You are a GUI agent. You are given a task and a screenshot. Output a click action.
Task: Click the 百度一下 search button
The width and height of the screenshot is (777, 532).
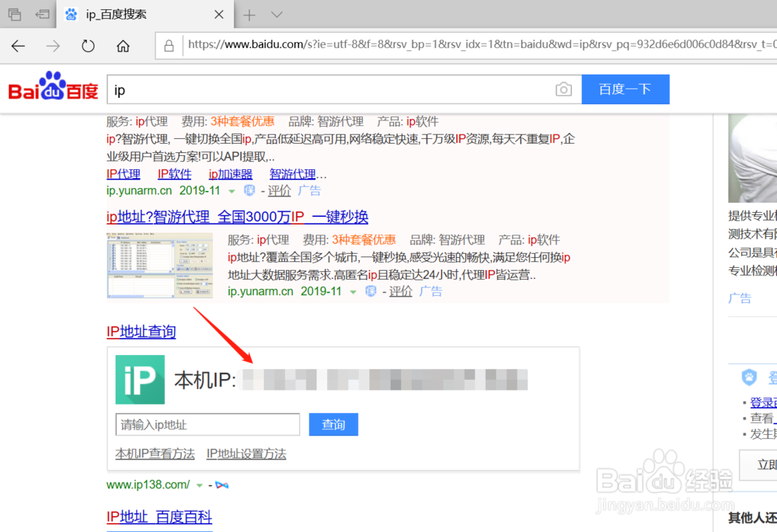(x=625, y=89)
